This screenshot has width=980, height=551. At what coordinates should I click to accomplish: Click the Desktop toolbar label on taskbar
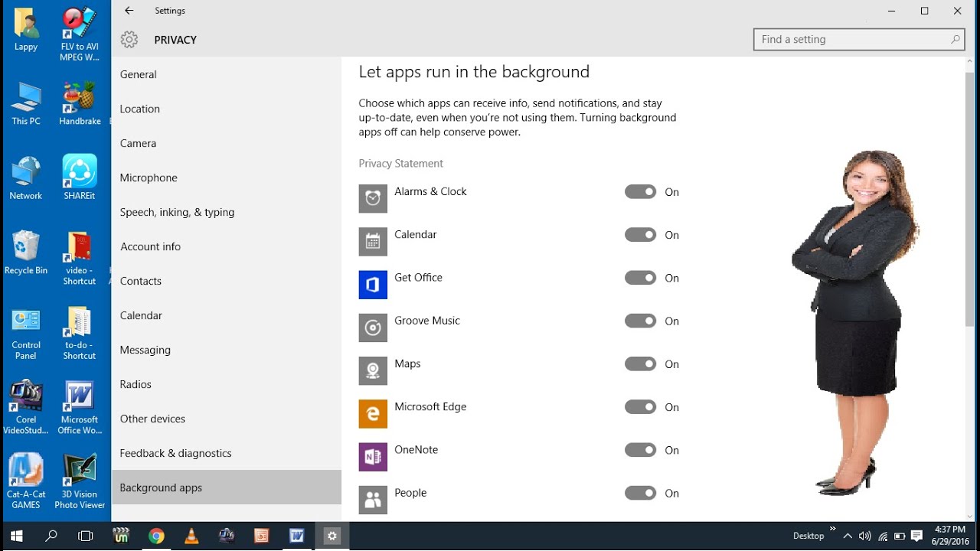point(808,536)
